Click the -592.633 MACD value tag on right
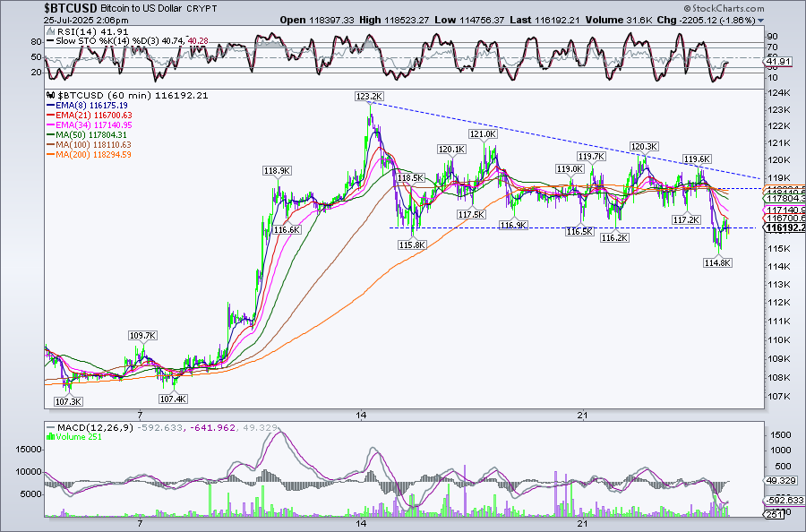 click(x=784, y=500)
